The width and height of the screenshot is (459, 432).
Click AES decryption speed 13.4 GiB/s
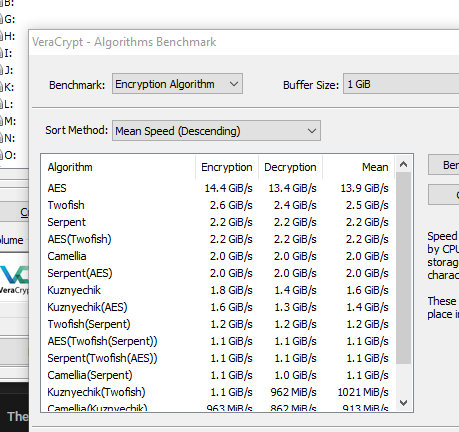pos(292,188)
